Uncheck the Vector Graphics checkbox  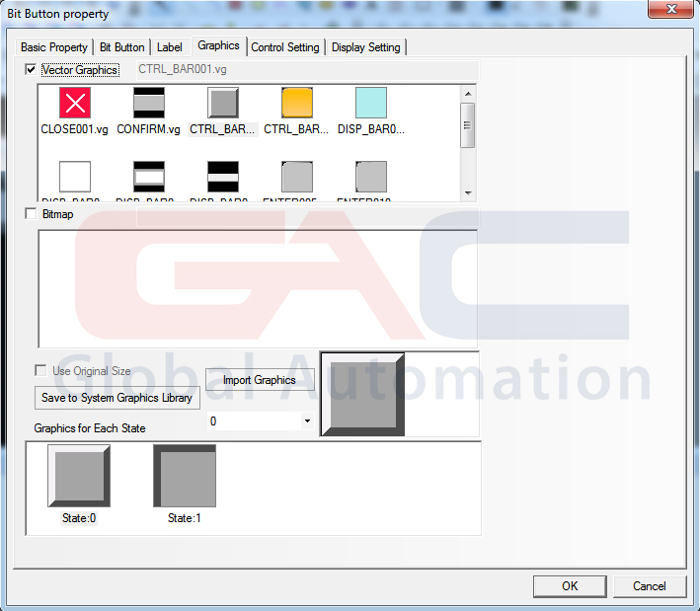point(31,70)
